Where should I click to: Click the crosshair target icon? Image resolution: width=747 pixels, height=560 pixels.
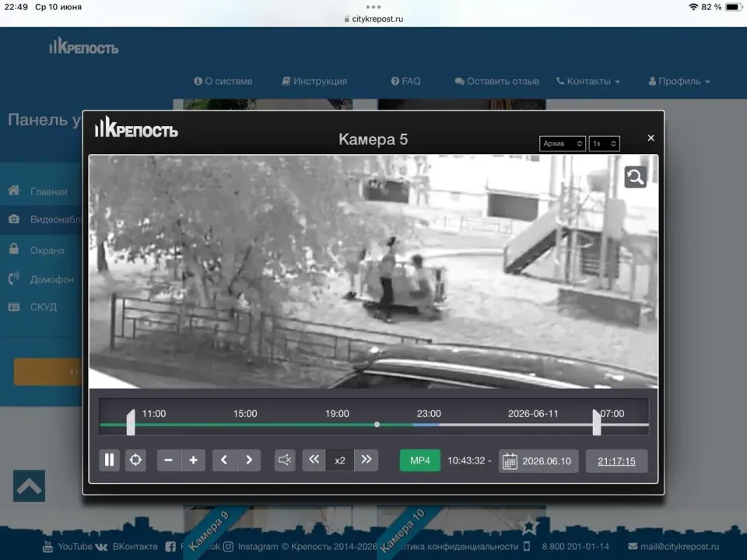click(x=135, y=460)
